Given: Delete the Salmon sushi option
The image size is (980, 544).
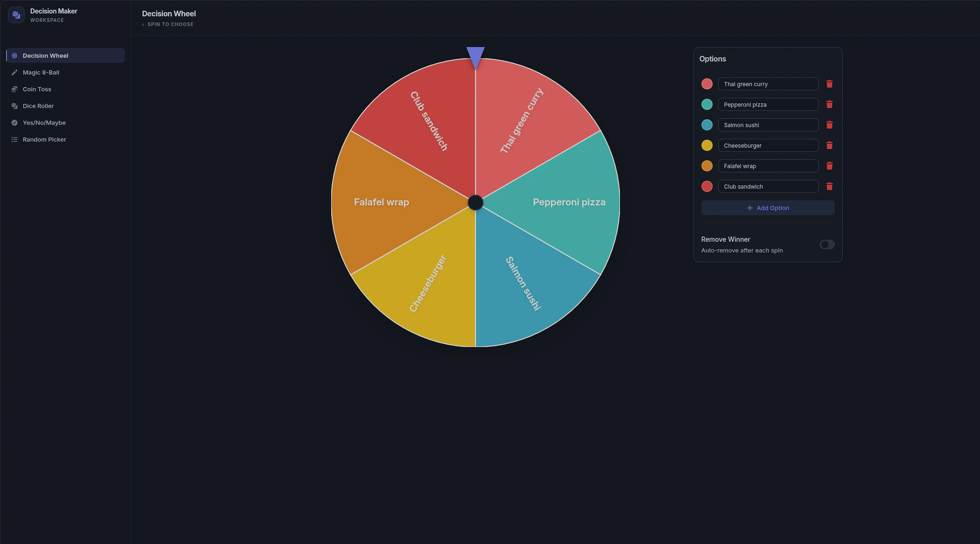Looking at the screenshot, I should tap(829, 125).
